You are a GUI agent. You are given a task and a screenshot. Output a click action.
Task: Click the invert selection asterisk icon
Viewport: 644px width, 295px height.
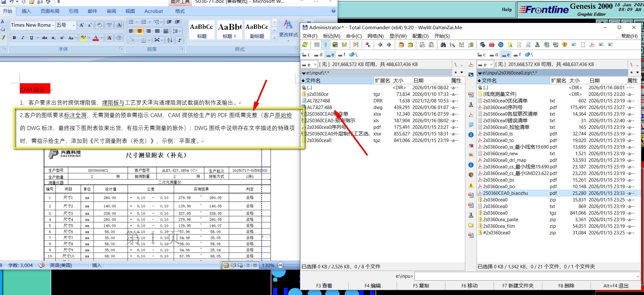pos(368,45)
